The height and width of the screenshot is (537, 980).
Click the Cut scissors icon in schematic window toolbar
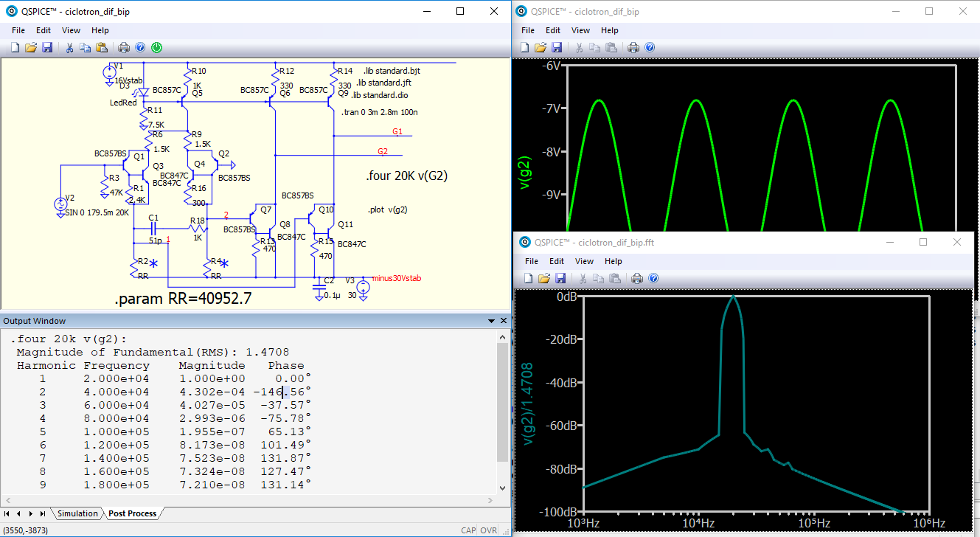pos(69,48)
